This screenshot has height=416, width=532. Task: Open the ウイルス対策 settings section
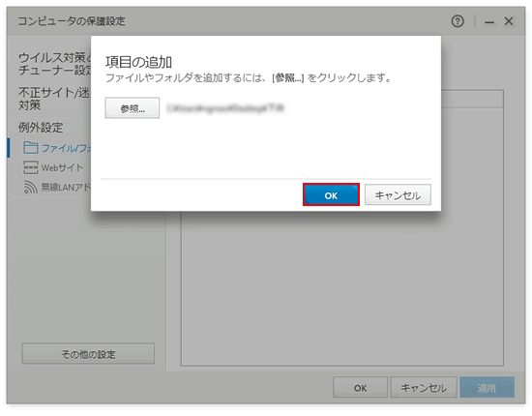54,64
